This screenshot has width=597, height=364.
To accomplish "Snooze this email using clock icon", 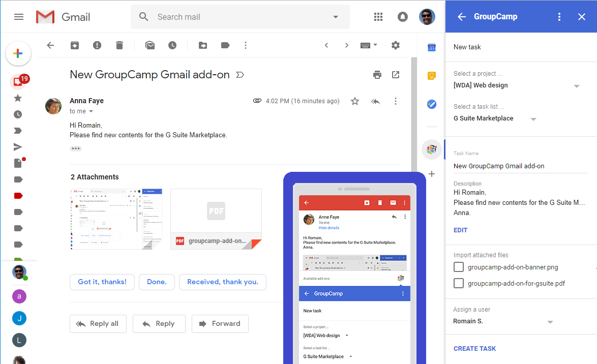I will [x=172, y=45].
